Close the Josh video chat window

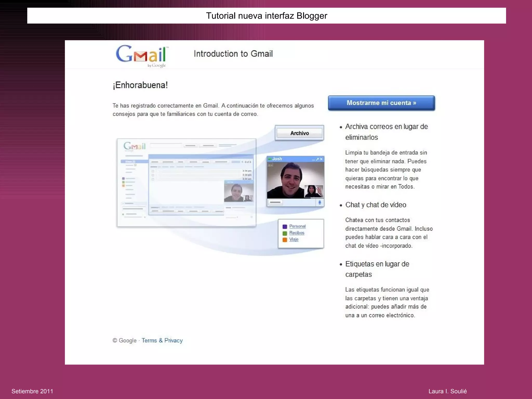(321, 159)
